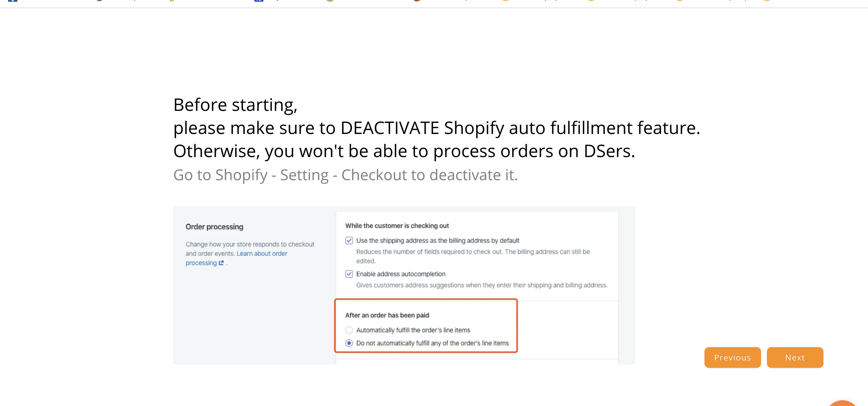Open the orange chat bubble in corner
Image resolution: width=868 pixels, height=406 pixels.
point(842,403)
